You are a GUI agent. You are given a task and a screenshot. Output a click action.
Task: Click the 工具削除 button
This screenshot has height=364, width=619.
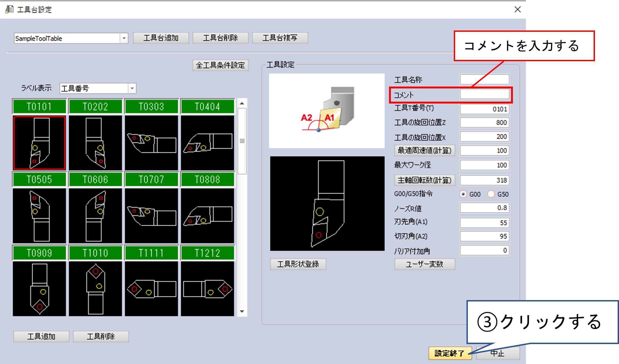coord(101,336)
